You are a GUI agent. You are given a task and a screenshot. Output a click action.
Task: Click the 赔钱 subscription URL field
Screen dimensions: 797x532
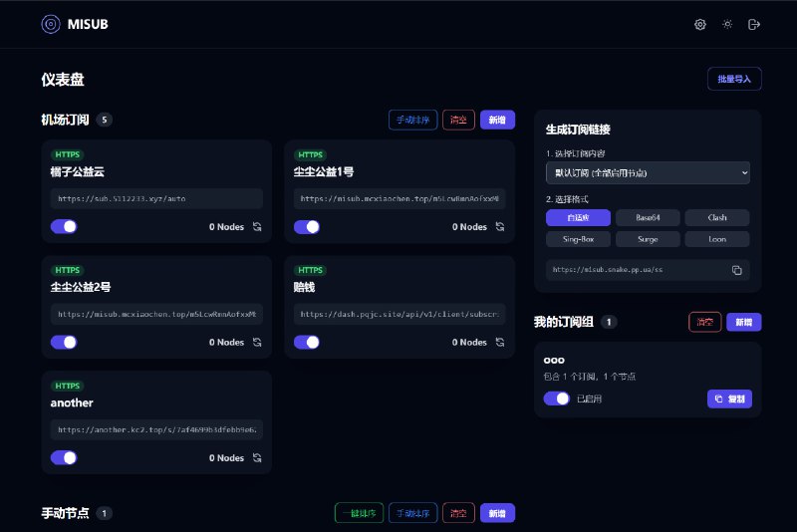point(399,314)
